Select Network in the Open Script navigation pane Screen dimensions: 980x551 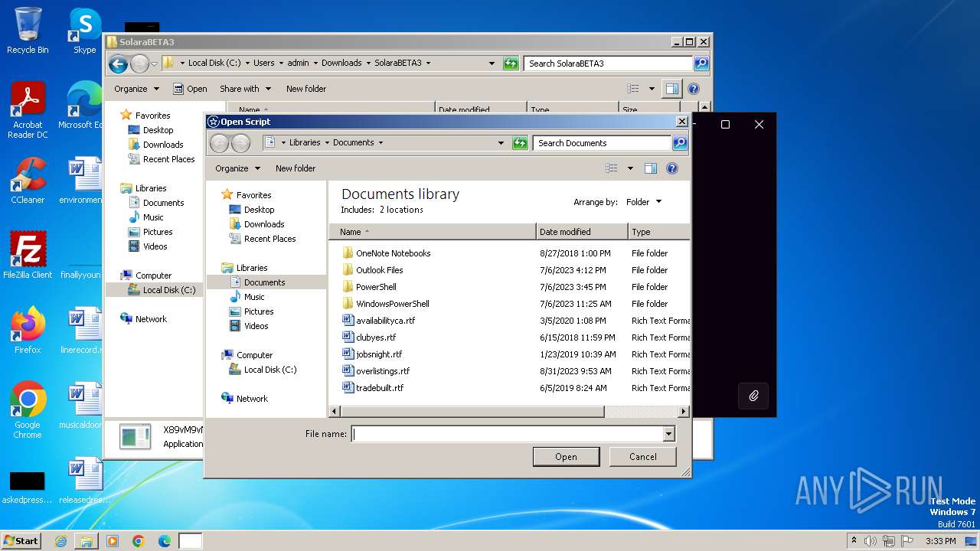pos(244,399)
